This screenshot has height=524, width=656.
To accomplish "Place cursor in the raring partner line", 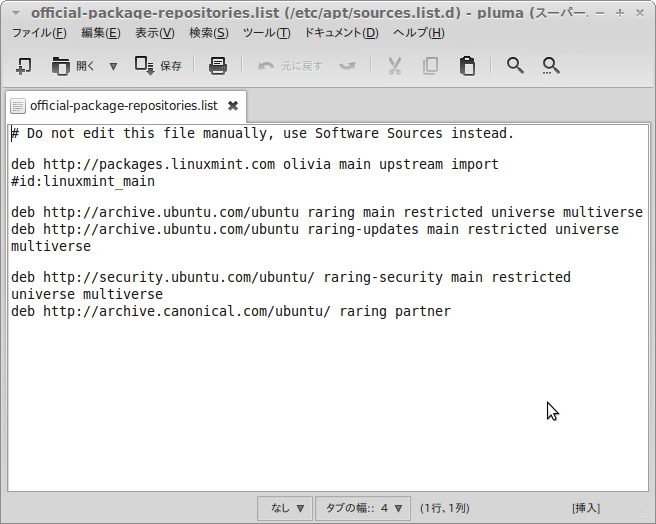I will tap(231, 311).
